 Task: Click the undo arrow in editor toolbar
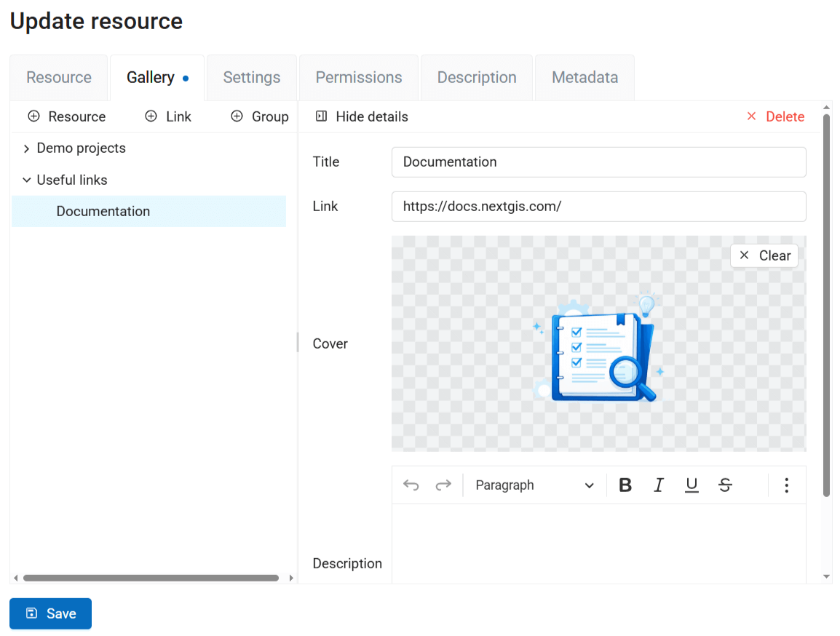click(411, 485)
